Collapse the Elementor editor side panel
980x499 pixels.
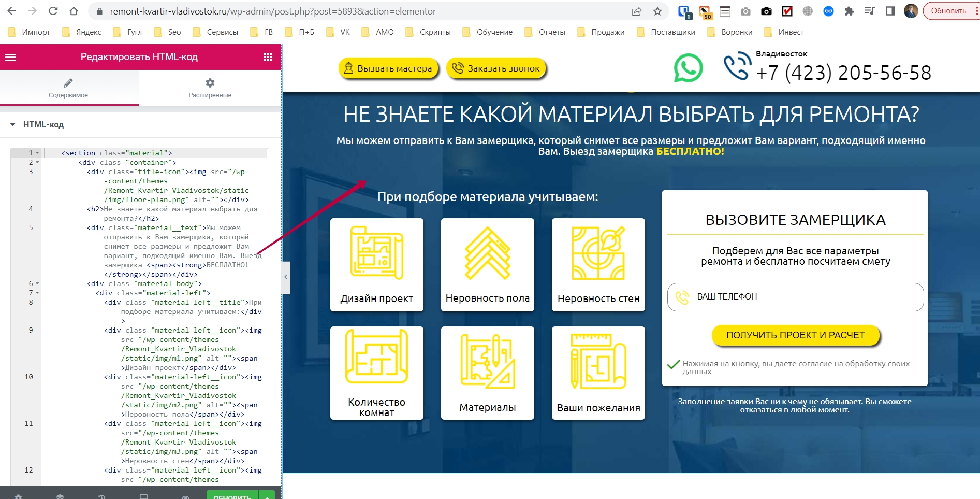click(285, 277)
